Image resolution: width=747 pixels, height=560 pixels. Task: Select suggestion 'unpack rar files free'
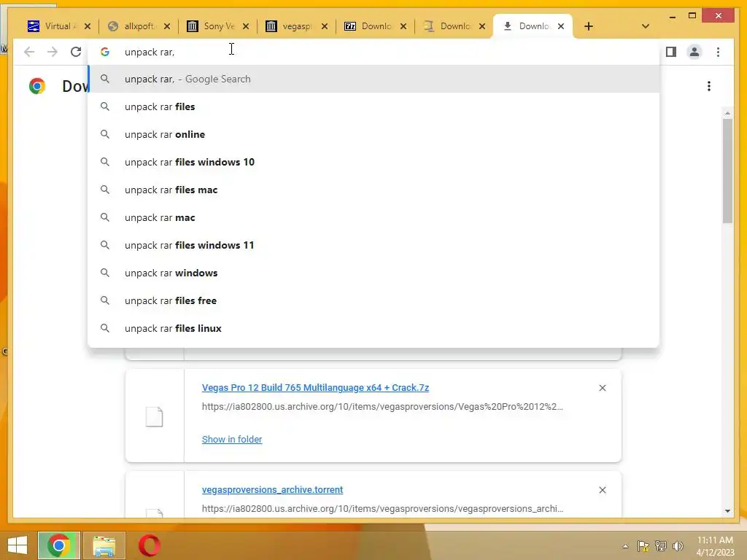pos(374,300)
